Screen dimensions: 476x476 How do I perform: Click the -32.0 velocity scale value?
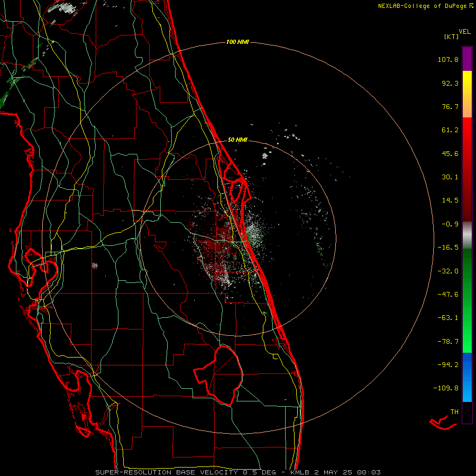(x=448, y=271)
